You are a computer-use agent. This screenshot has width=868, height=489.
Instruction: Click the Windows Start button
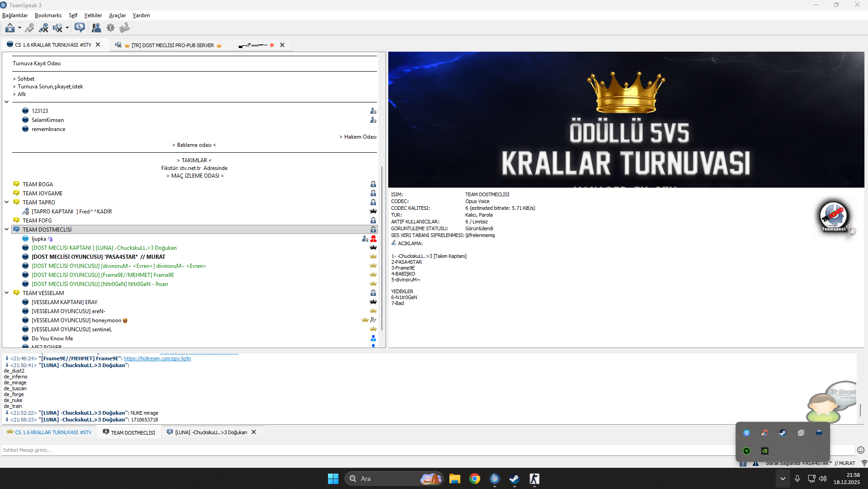click(333, 479)
